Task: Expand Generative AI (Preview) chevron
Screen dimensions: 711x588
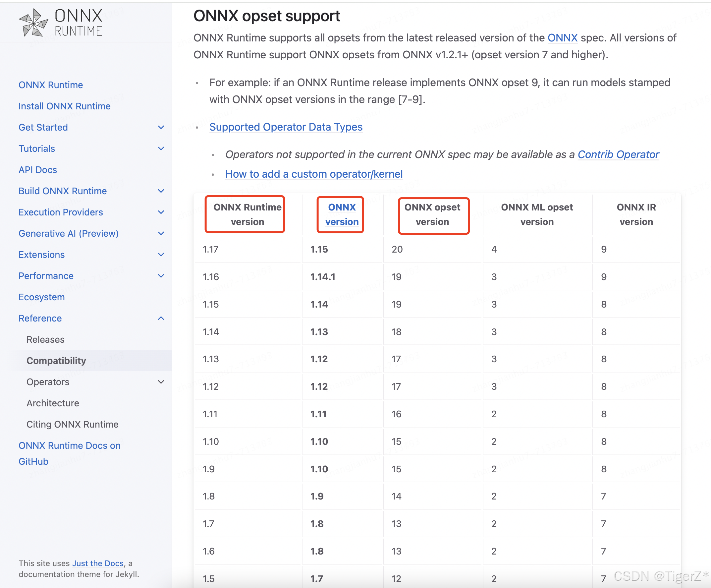Action: tap(161, 233)
